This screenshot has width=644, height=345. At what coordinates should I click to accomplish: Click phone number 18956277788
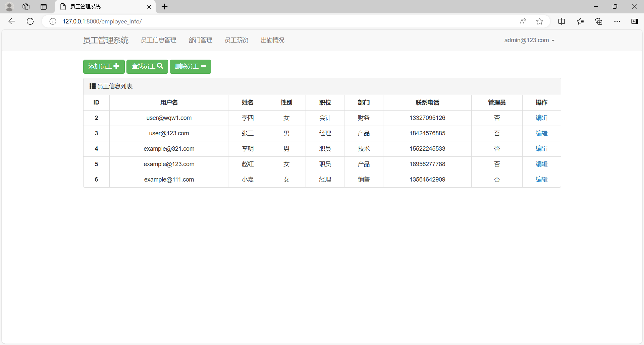427,164
